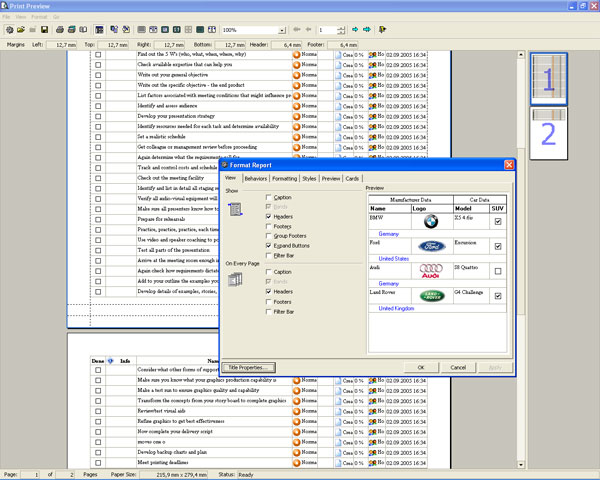Enable Caption checkbox under Show section
The image size is (600, 480).
click(x=269, y=198)
